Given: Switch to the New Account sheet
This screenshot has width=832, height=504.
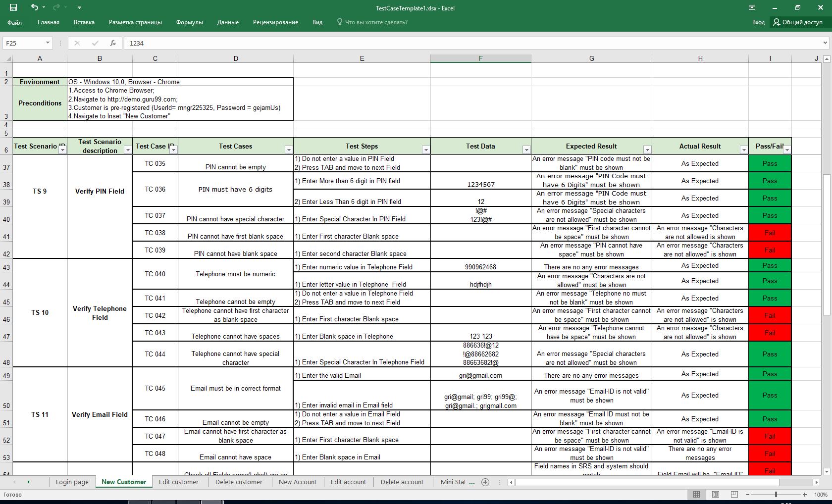Looking at the screenshot, I should (298, 482).
